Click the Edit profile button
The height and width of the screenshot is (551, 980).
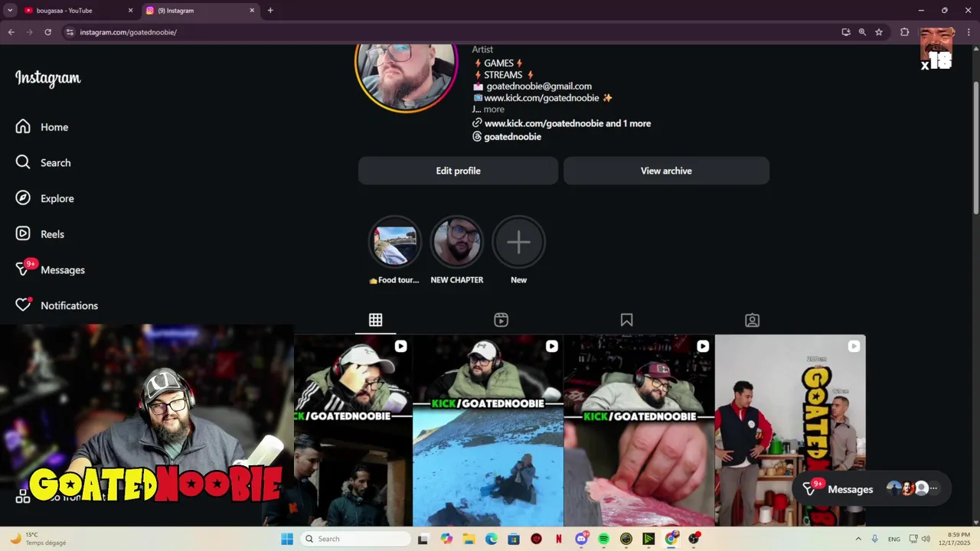[x=458, y=171]
